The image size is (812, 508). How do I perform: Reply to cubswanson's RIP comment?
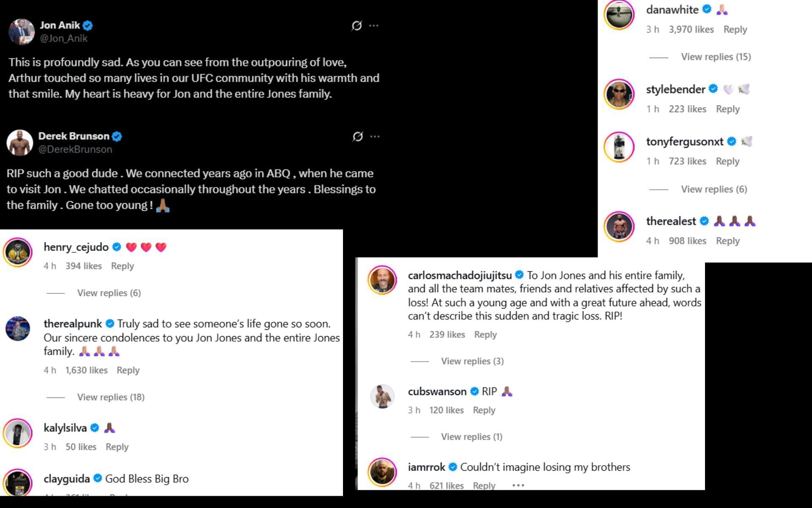[484, 410]
